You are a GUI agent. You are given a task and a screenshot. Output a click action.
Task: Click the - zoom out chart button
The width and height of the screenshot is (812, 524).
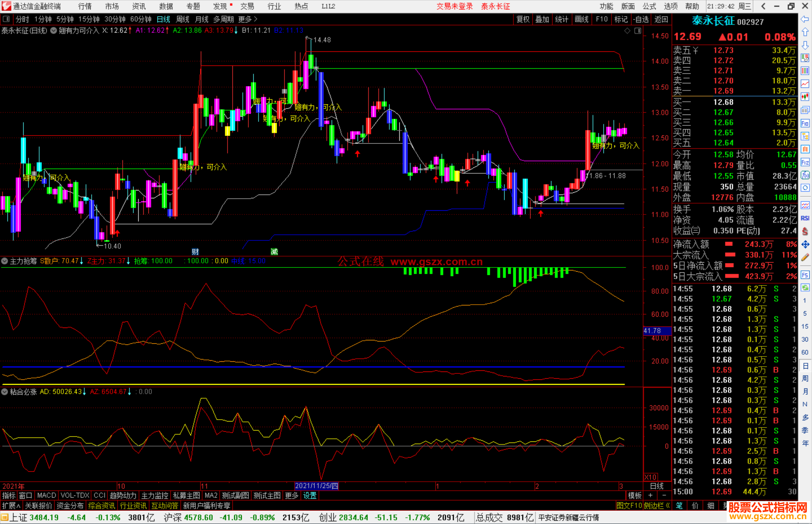665,495
